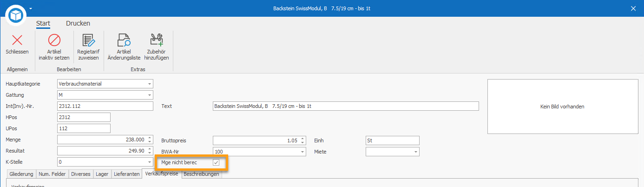Open Artikel Änderungsliste
The height and width of the screenshot is (187, 644).
tap(124, 47)
